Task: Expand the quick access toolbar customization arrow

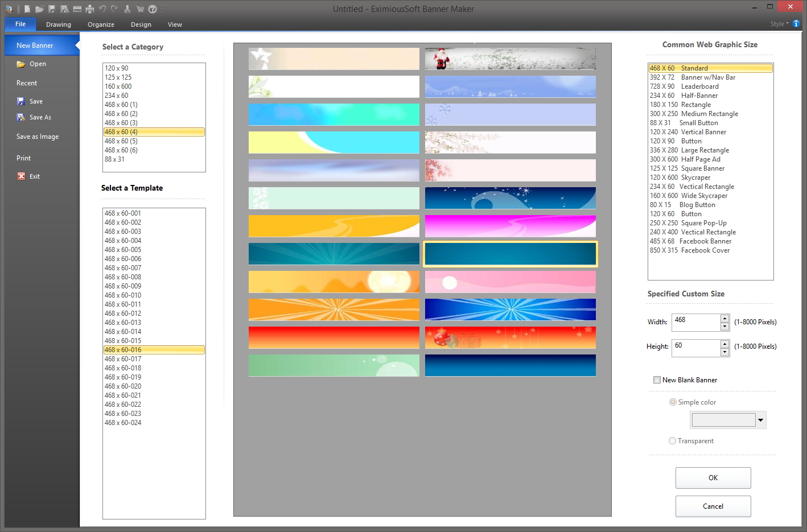Action: tap(162, 9)
